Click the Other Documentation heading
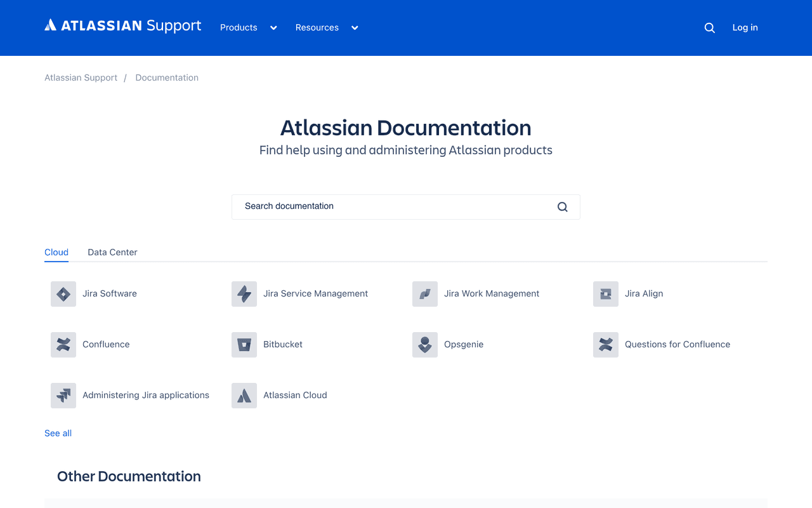The height and width of the screenshot is (508, 812). pos(129,476)
